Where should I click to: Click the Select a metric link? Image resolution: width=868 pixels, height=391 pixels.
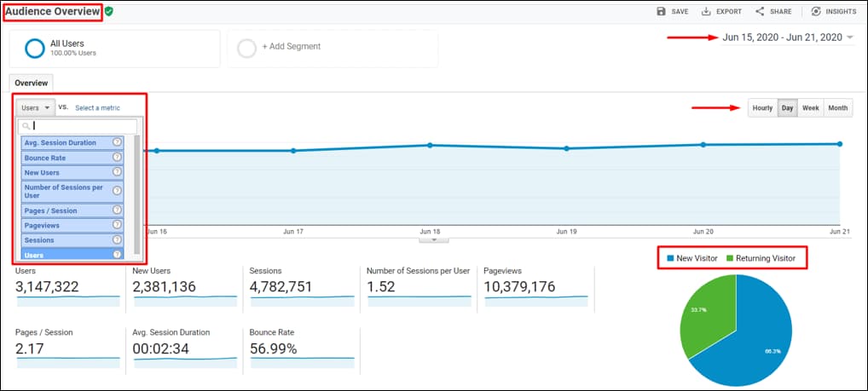pyautogui.click(x=97, y=108)
